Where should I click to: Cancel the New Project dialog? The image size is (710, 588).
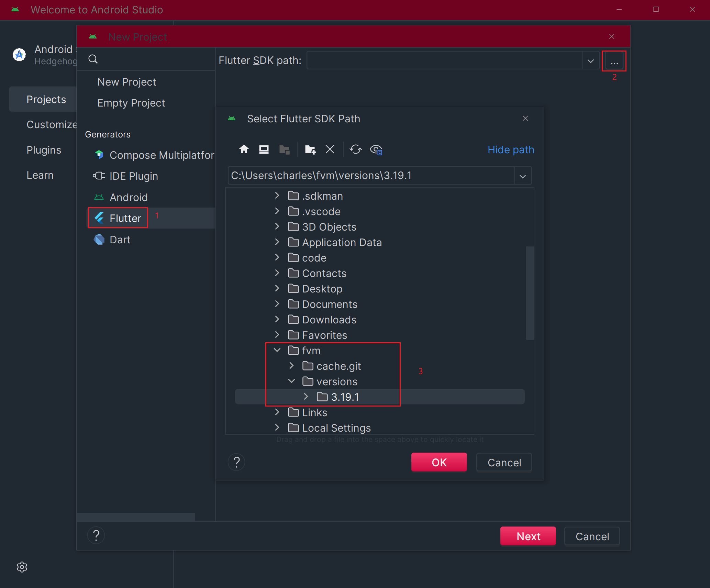[x=592, y=536]
